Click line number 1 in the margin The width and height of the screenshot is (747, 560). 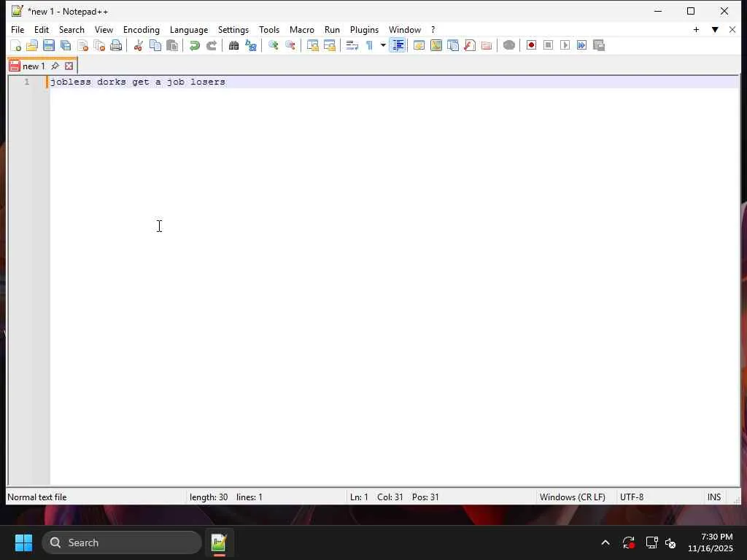tap(27, 82)
